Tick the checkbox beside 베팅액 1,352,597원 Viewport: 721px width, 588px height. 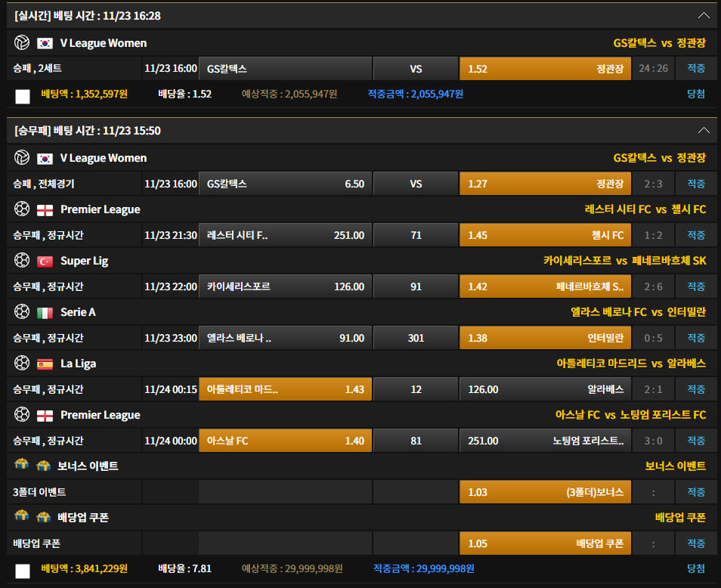23,96
